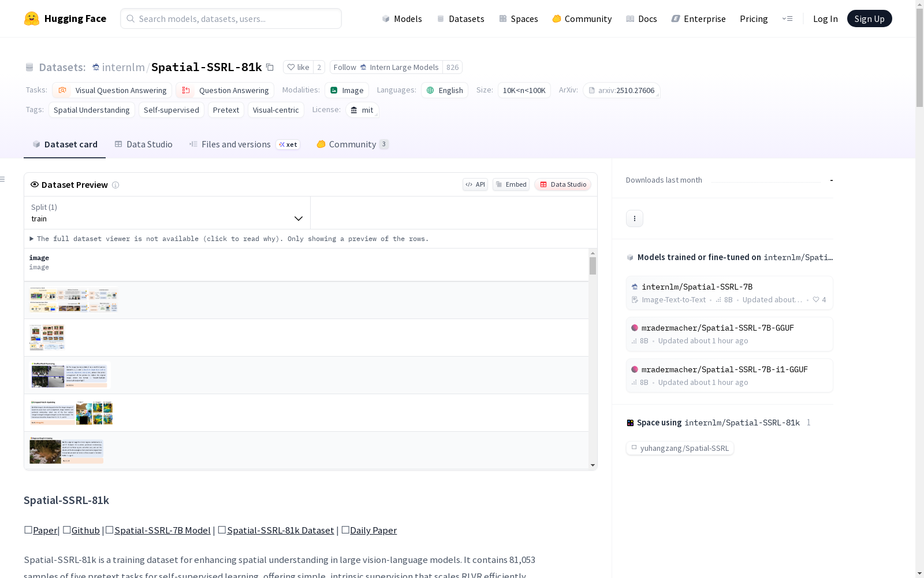Image resolution: width=924 pixels, height=578 pixels.
Task: Open the Models navigation item
Action: 402,18
